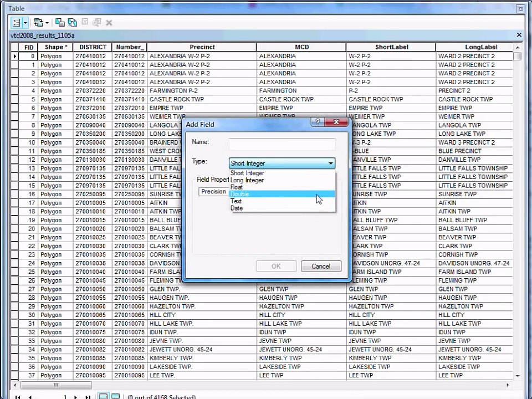Click the Add Field help question-mark button
This screenshot has height=399, width=532.
[318, 122]
